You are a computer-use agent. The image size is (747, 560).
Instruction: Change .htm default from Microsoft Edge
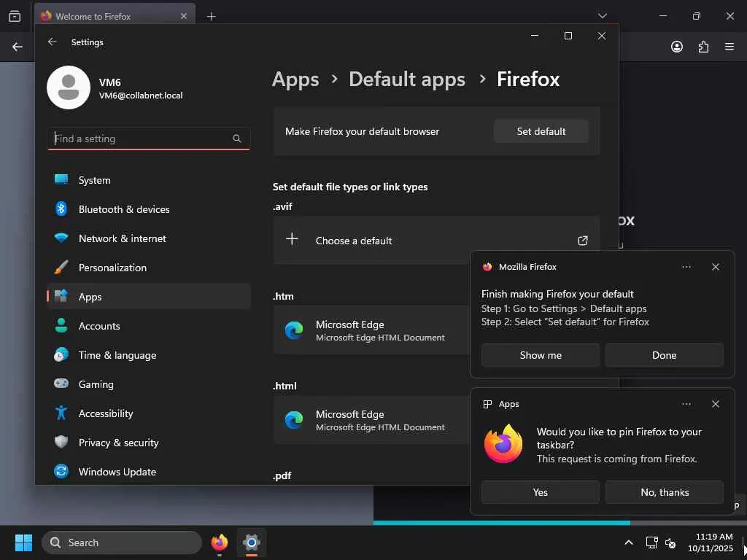371,330
